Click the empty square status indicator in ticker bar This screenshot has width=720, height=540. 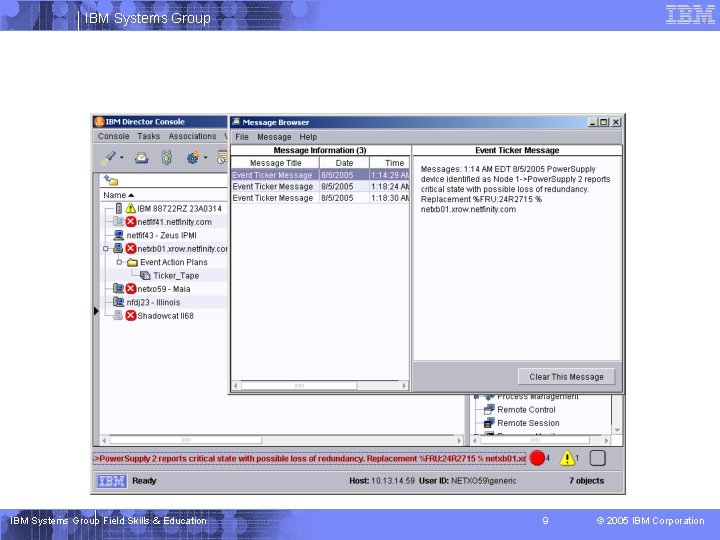[x=597, y=458]
